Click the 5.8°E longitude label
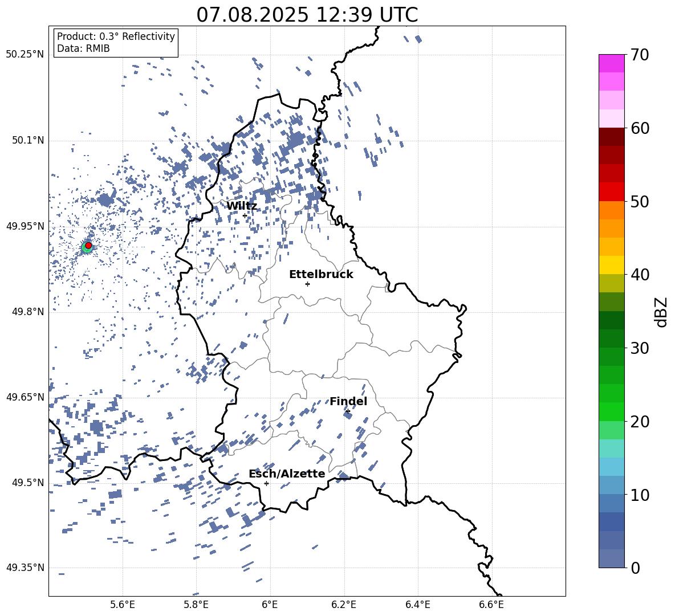675x616 pixels. click(x=196, y=605)
